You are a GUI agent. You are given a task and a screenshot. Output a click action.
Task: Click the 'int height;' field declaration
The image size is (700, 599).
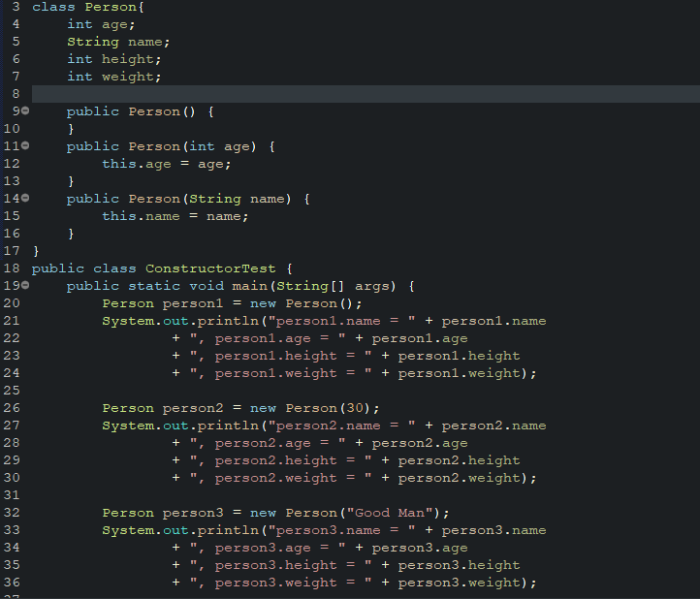point(113,59)
